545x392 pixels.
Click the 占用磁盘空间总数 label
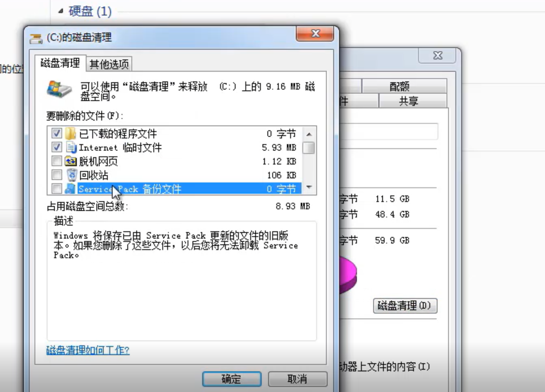tap(87, 206)
